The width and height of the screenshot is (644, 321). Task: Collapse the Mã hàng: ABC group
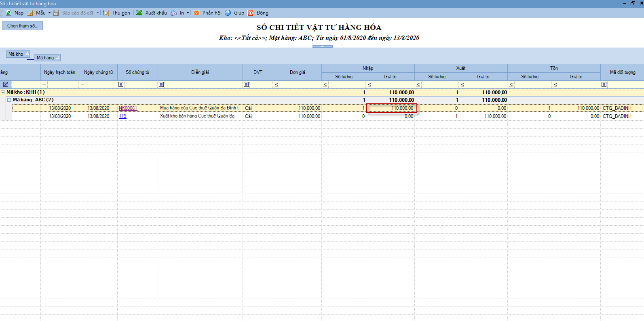pyautogui.click(x=9, y=100)
